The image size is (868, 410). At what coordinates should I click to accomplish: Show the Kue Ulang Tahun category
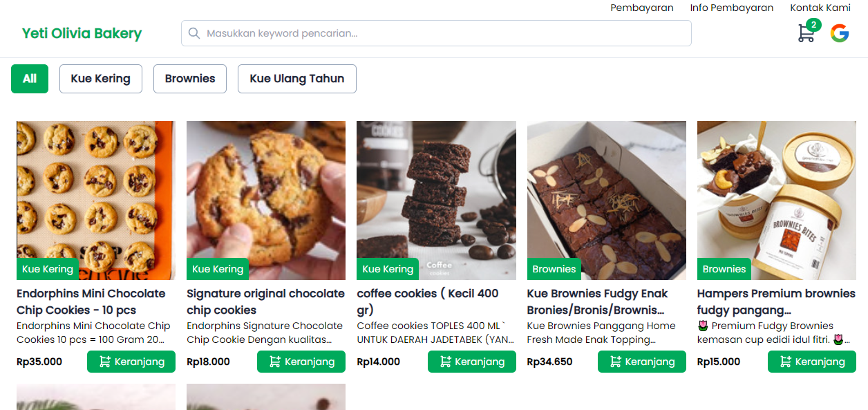(297, 79)
